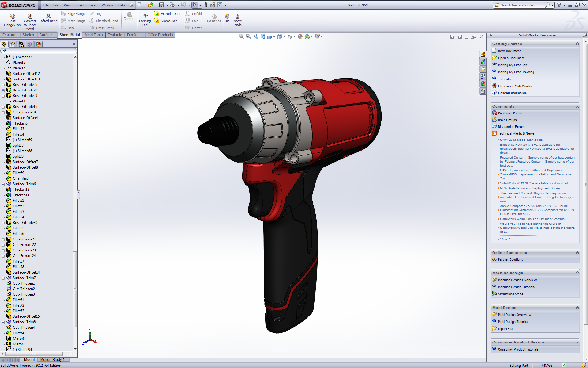This screenshot has height=368, width=588.
Task: Open the Making My First Part tutorial
Action: [x=513, y=65]
